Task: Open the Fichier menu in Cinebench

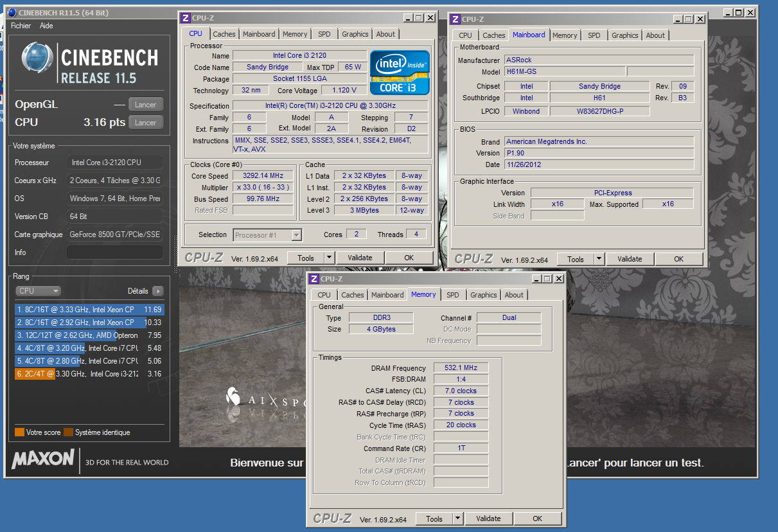Action: point(21,26)
